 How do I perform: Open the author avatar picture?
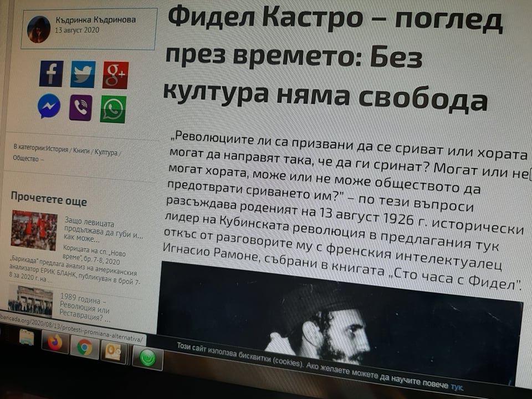(39, 29)
